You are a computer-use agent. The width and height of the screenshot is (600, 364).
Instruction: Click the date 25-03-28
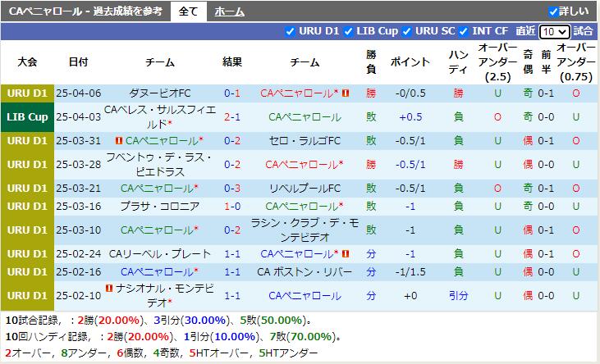pyautogui.click(x=79, y=165)
